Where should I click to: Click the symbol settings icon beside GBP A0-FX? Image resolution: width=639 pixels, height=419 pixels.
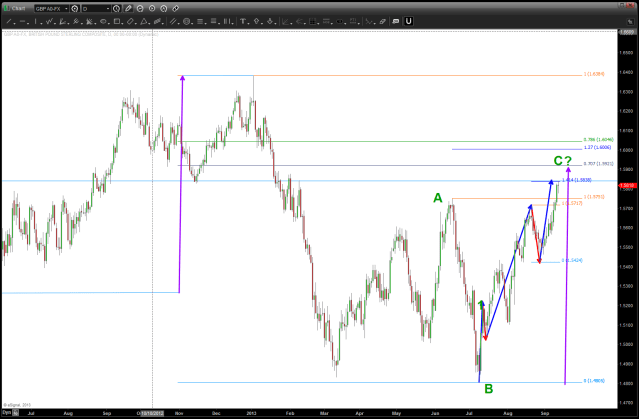(x=75, y=8)
